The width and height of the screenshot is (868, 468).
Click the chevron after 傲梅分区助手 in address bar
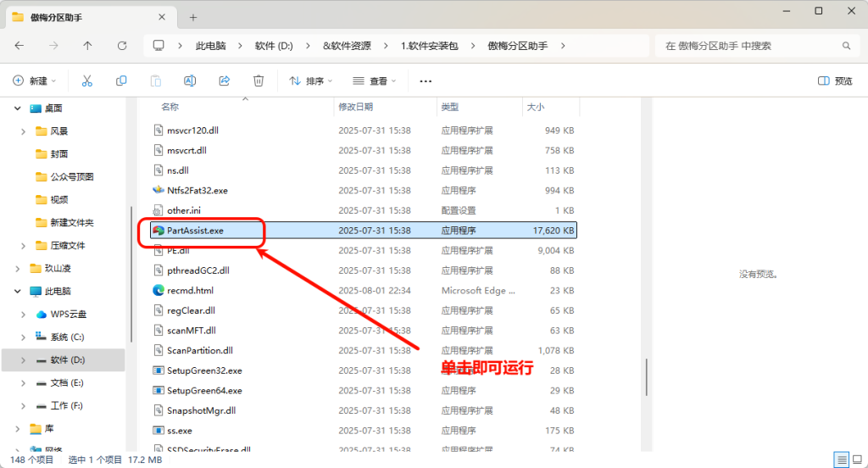click(x=563, y=46)
